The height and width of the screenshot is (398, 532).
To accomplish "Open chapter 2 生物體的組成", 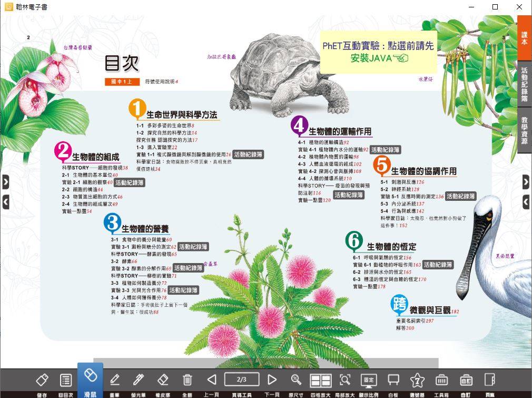I will (96, 157).
